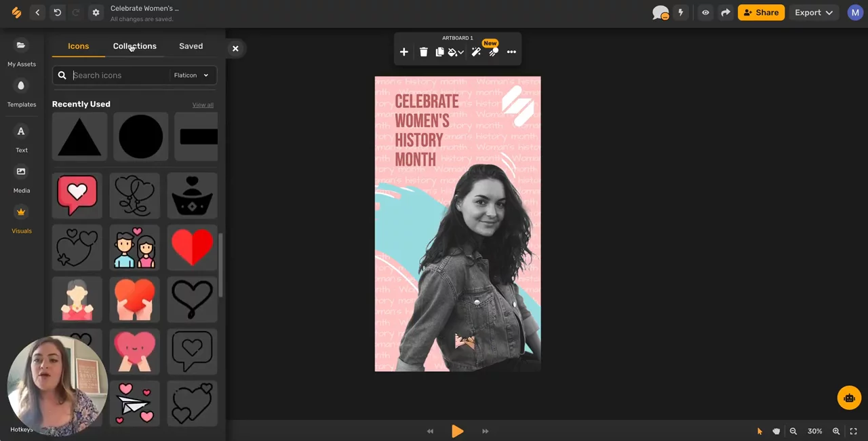Expand the Export dropdown menu

click(814, 12)
